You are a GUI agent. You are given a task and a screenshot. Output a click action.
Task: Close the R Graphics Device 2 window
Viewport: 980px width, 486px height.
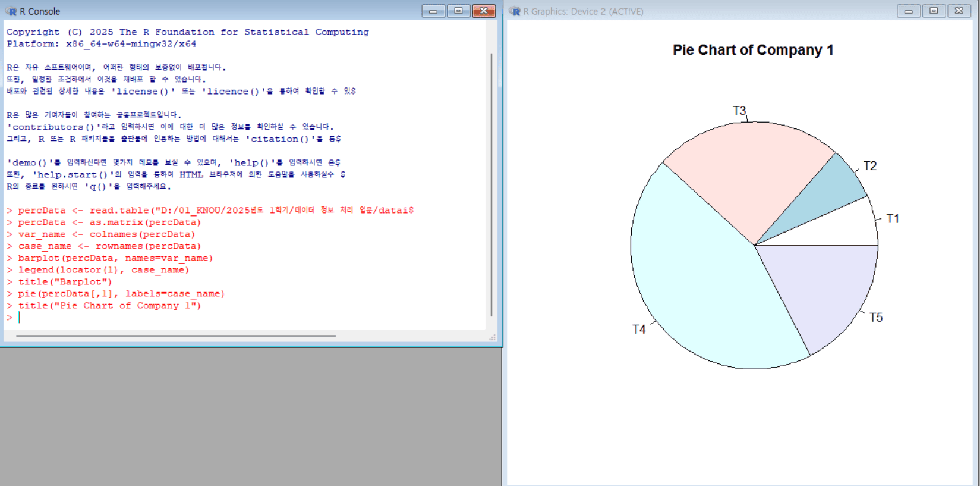pyautogui.click(x=959, y=11)
